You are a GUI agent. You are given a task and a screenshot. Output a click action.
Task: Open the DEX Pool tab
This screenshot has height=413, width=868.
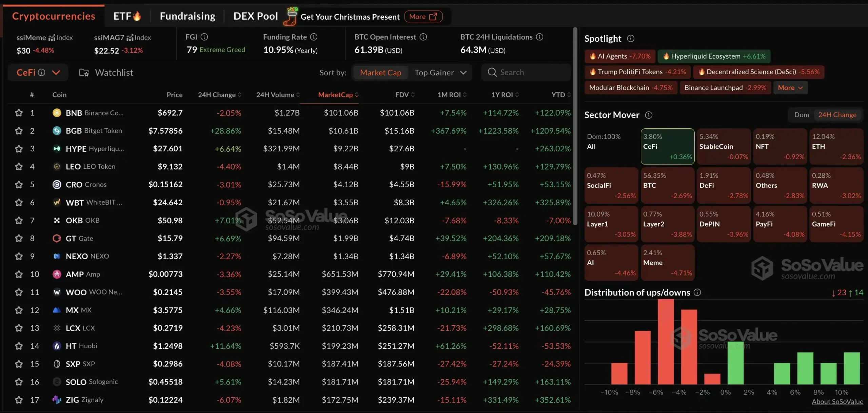255,16
